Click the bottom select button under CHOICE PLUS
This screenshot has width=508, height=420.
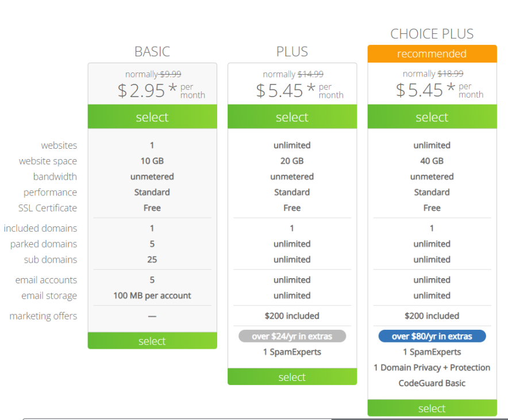click(x=432, y=408)
